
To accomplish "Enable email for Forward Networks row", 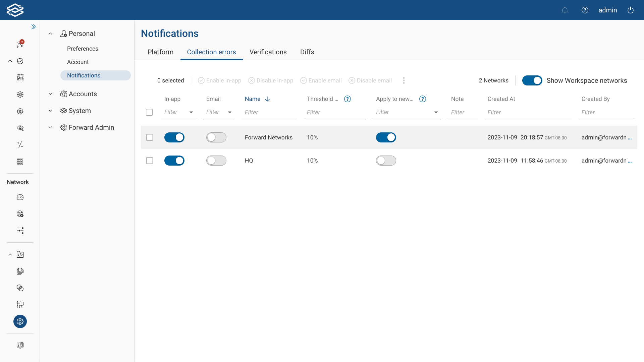I will point(216,137).
